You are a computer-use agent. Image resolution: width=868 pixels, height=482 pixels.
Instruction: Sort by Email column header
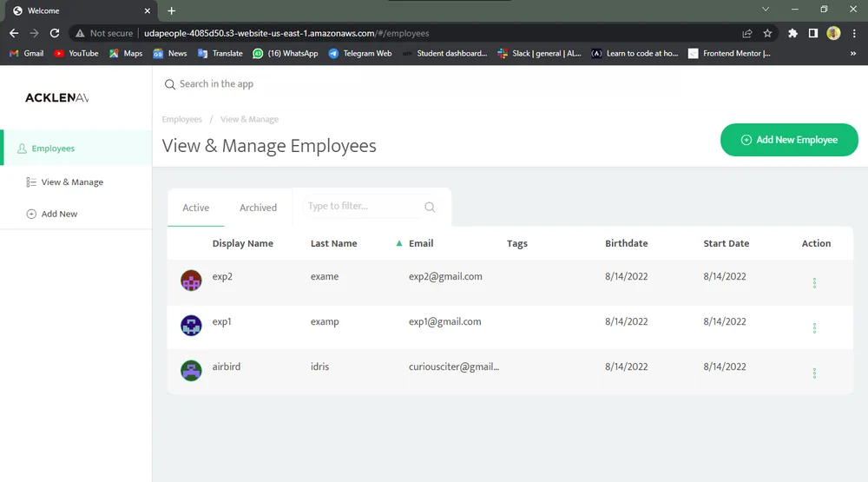[x=421, y=243]
